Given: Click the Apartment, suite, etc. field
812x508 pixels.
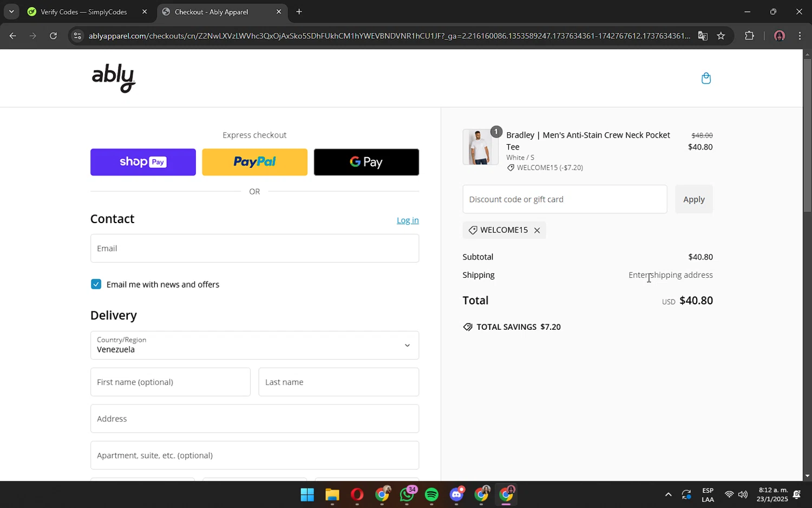Looking at the screenshot, I should (254, 455).
